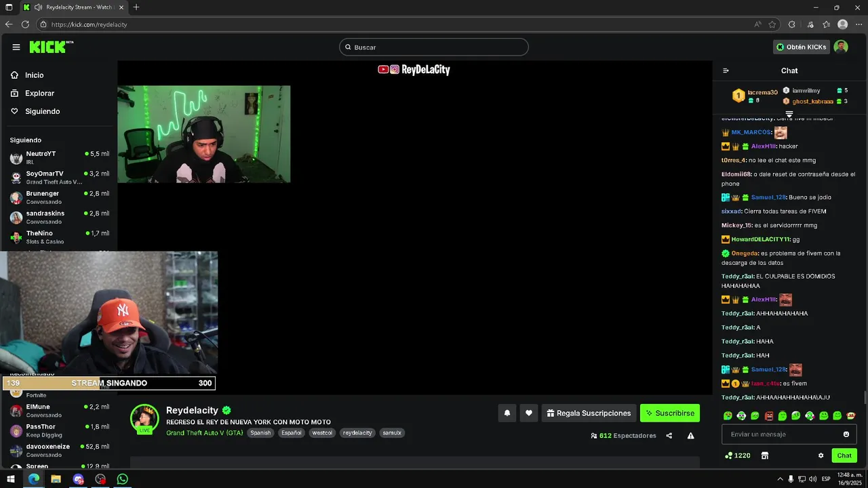Open sandraskins channel in sidebar
This screenshot has height=488, width=868.
60,217
